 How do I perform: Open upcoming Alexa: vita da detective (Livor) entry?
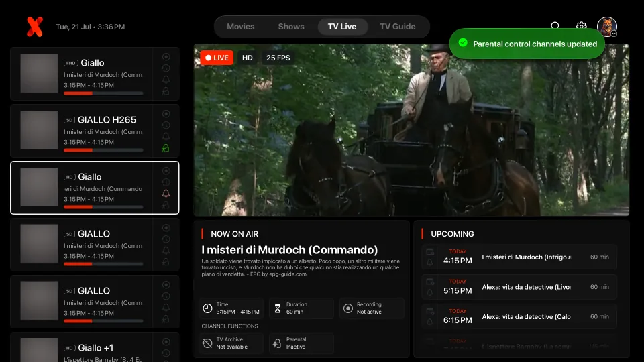[x=519, y=287]
